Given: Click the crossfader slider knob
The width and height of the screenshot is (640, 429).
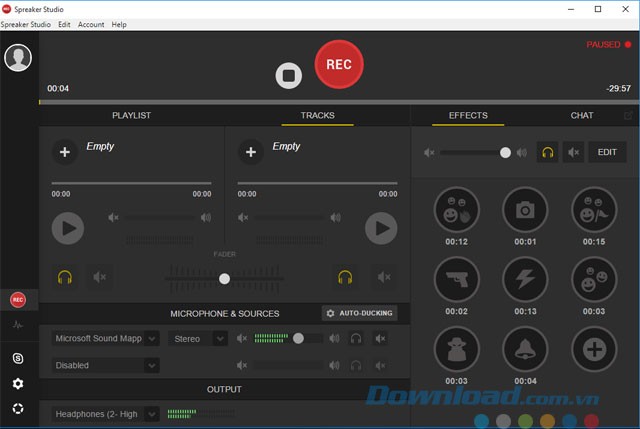Looking at the screenshot, I should pyautogui.click(x=224, y=279).
